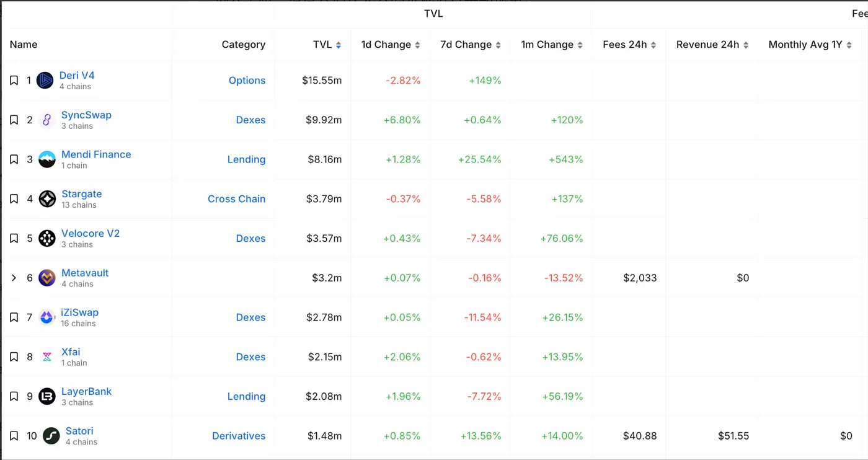This screenshot has width=868, height=460.
Task: Sort by Fees 24h column
Action: click(629, 45)
